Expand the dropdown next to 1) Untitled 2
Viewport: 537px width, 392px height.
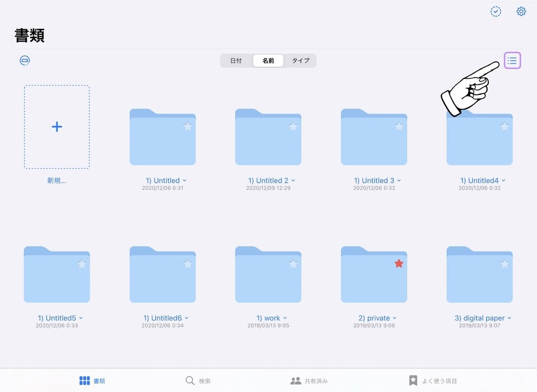293,181
